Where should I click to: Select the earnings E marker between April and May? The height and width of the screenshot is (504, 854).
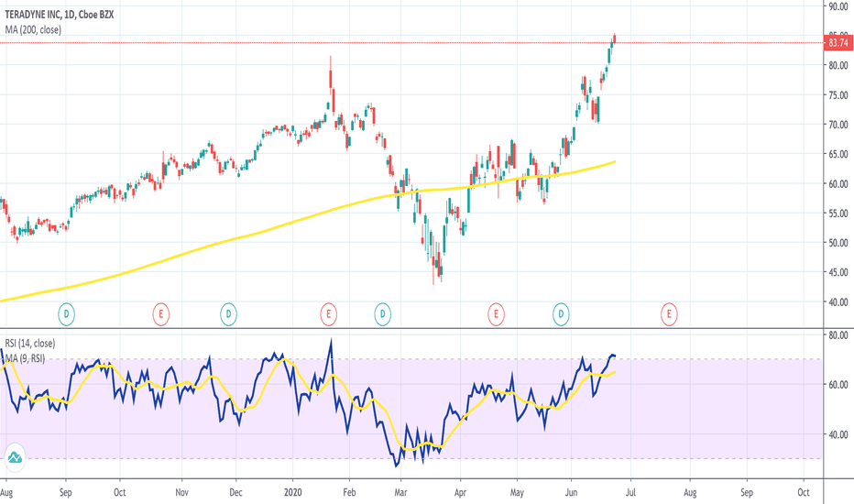496,313
